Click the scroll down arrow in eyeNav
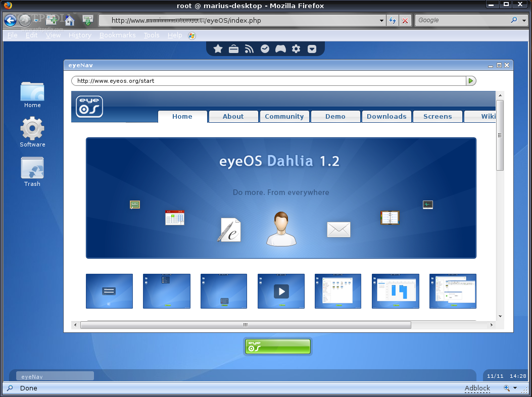 [x=500, y=316]
